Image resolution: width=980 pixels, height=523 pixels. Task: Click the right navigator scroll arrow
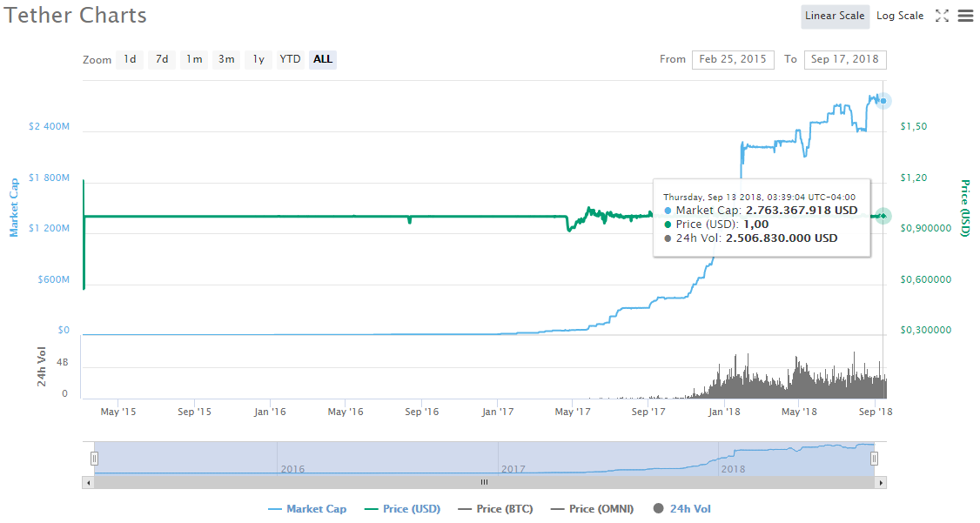881,482
